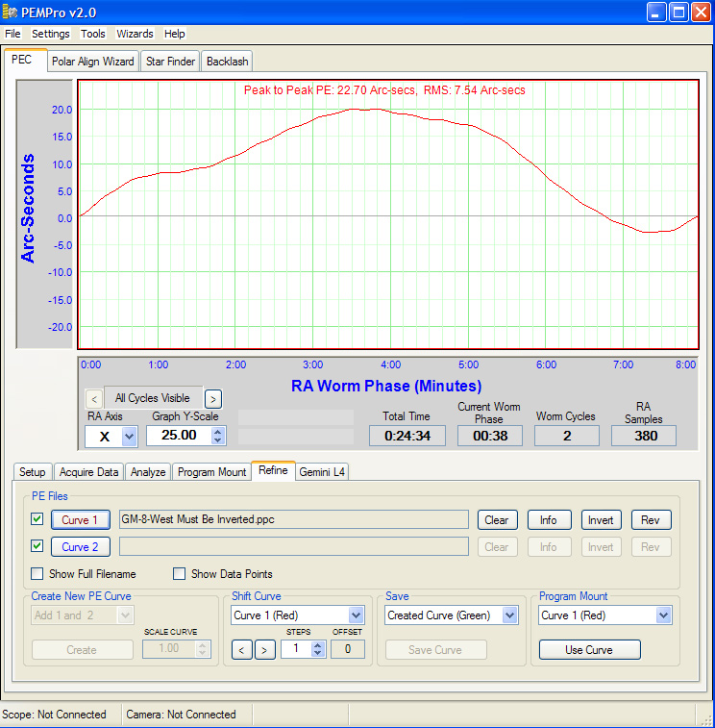715x728 pixels.
Task: Toggle the Curve 2 checkbox
Action: point(37,546)
